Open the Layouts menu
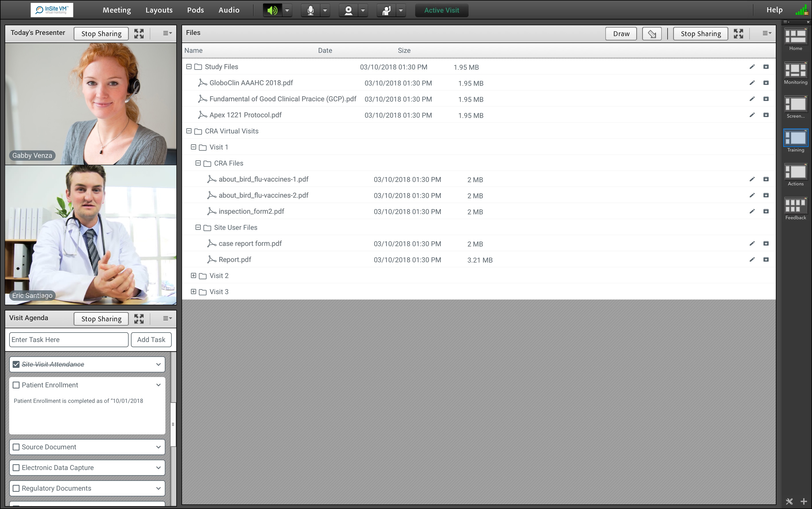 click(159, 10)
